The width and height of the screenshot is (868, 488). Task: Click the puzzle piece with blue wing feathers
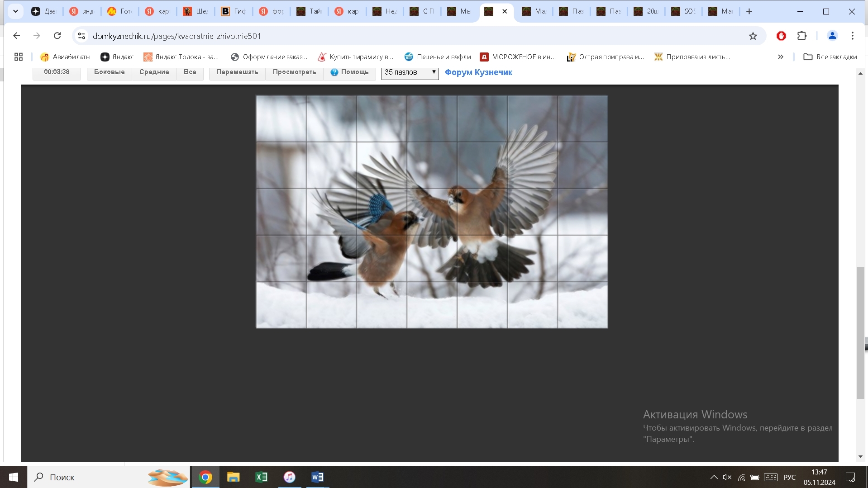click(x=382, y=212)
